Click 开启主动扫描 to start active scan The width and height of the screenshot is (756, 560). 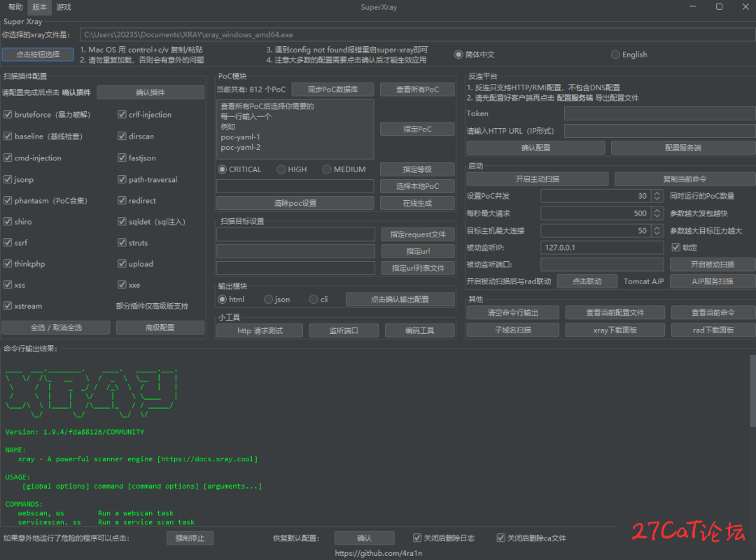[538, 179]
